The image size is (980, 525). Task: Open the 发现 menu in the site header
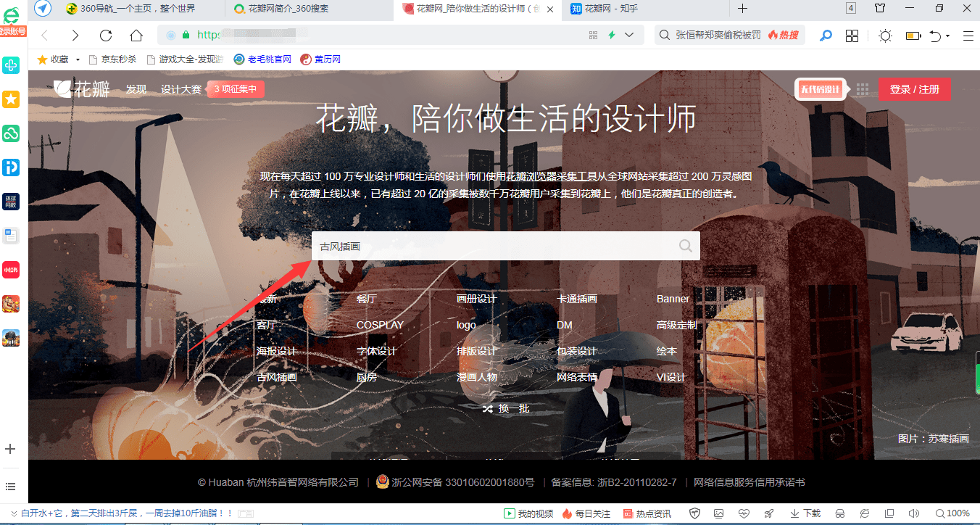136,88
